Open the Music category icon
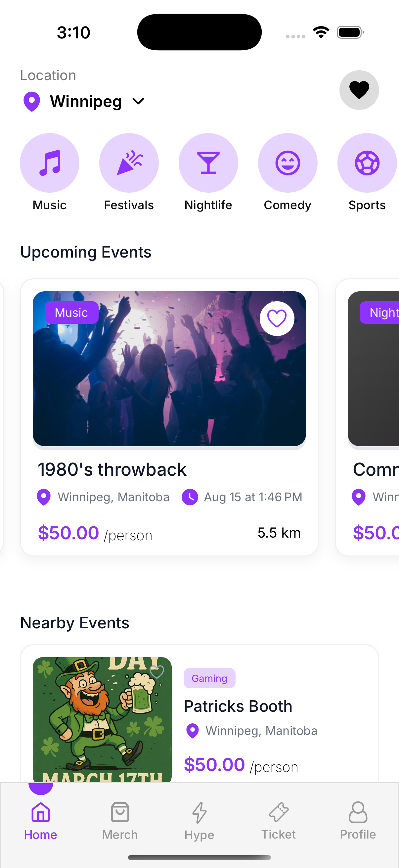This screenshot has height=868, width=399. click(x=50, y=163)
